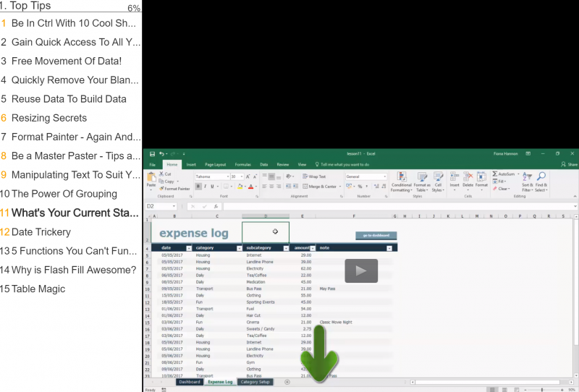The height and width of the screenshot is (392, 579).
Task: Open the date column filter dropdown
Action: point(189,248)
